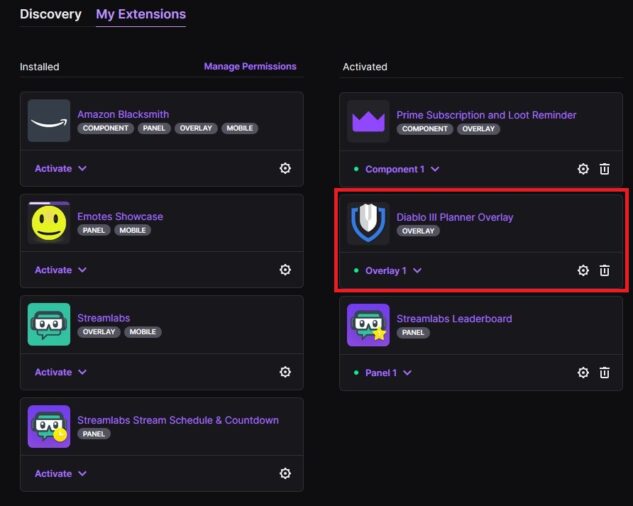
Task: Delete the Diablo III Planner Overlay extension
Action: click(x=604, y=270)
